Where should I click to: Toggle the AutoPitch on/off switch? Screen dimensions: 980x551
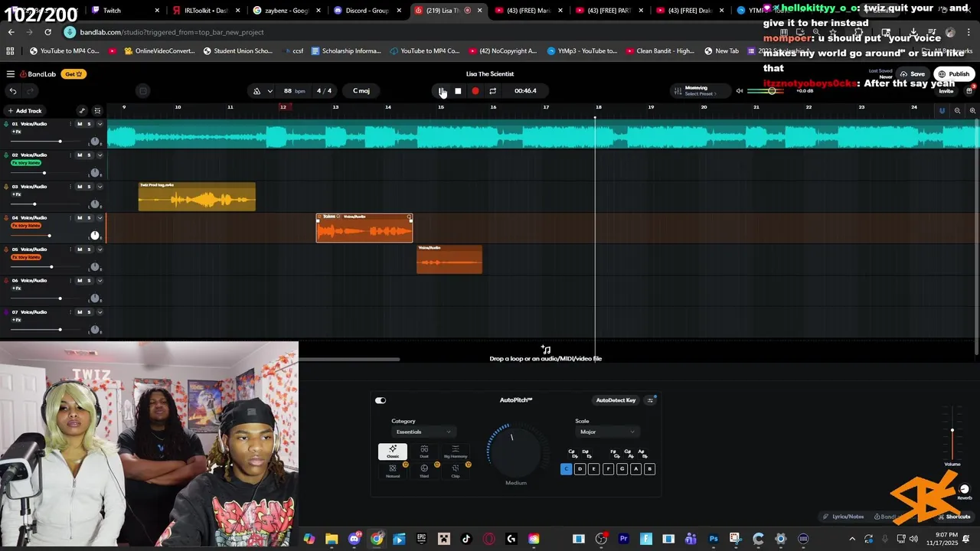click(381, 400)
